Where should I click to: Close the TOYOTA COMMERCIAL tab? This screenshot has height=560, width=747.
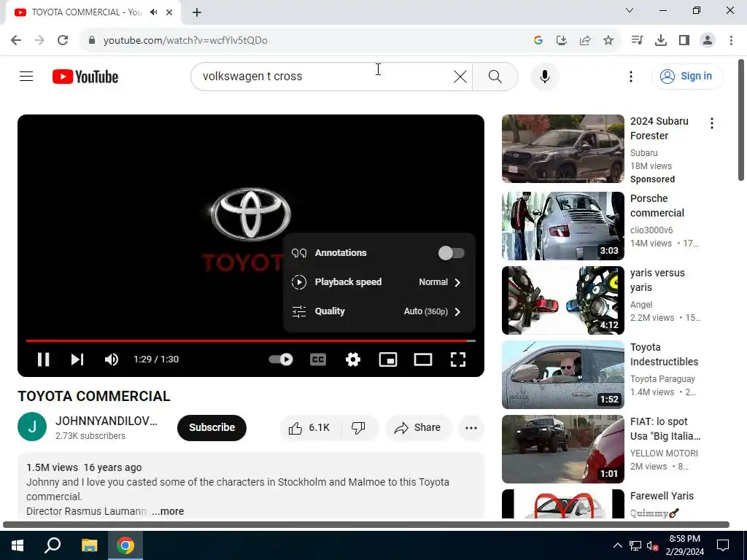tap(169, 12)
